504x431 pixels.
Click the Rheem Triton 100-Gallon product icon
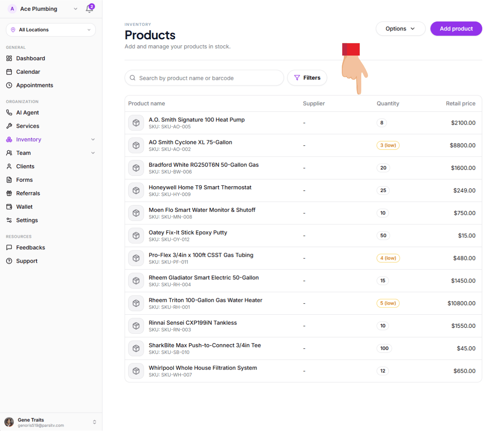[136, 304]
